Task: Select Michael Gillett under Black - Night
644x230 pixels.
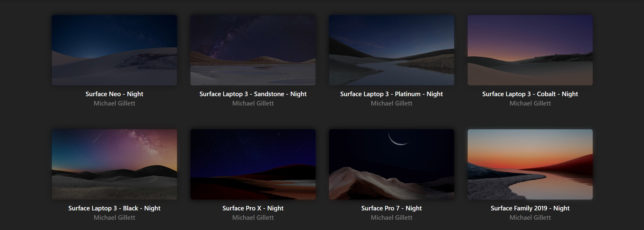Action: pyautogui.click(x=114, y=218)
